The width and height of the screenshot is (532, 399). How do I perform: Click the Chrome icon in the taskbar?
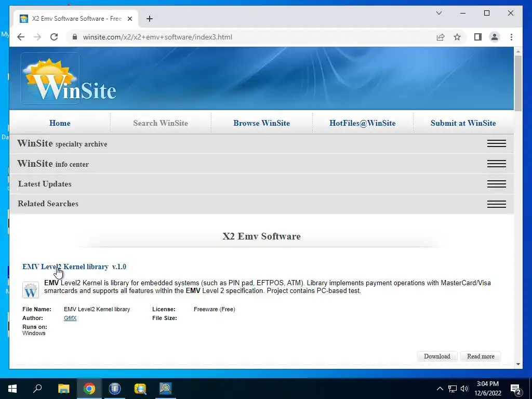[x=89, y=389]
